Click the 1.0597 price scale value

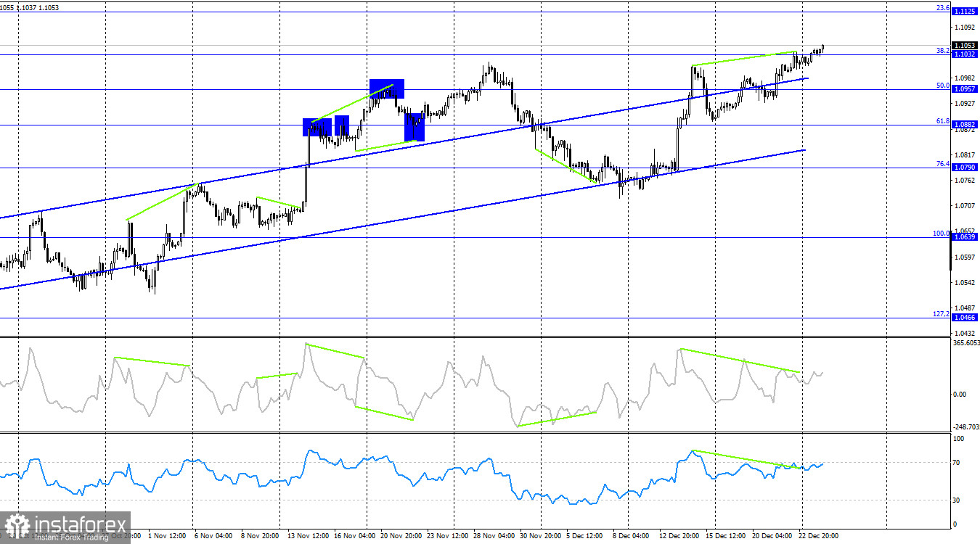pos(965,257)
